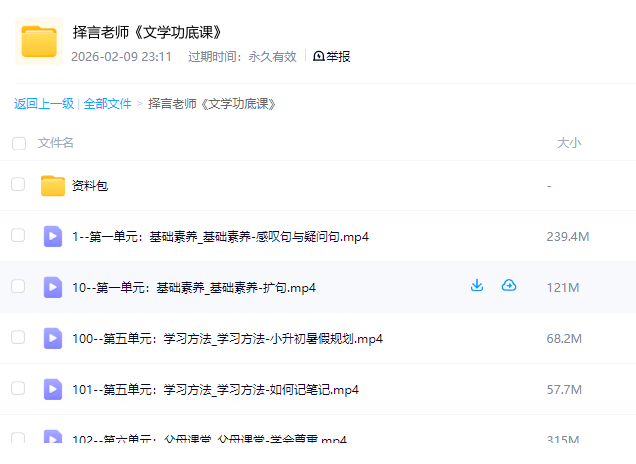Click 返回上一级 breadcrumb link
This screenshot has width=636, height=464.
(x=44, y=103)
